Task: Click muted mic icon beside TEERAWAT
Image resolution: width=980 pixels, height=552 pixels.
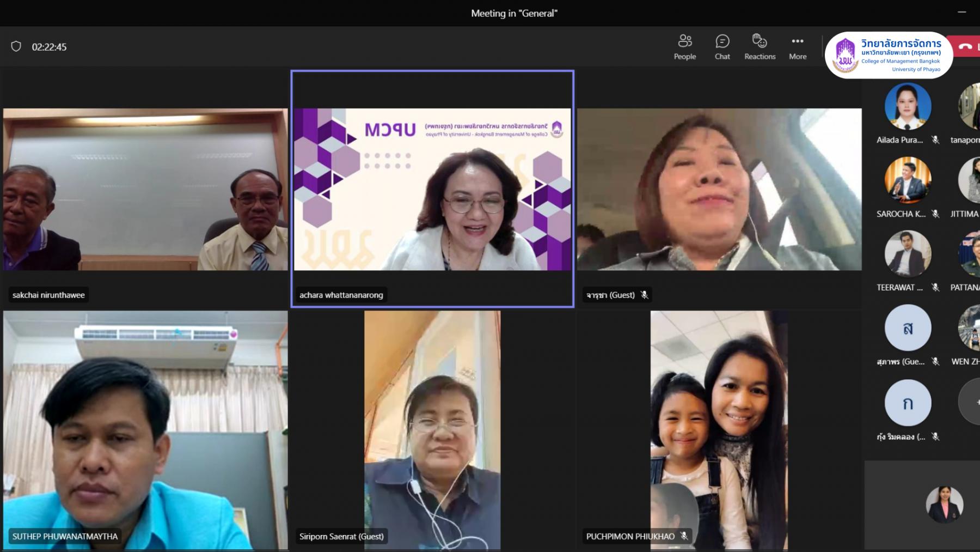Action: [935, 287]
